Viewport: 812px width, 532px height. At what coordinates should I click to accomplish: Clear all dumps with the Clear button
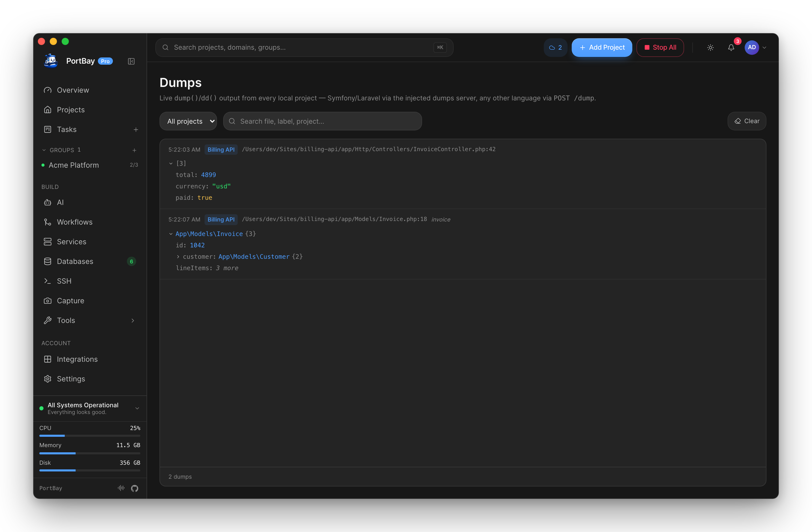tap(746, 121)
